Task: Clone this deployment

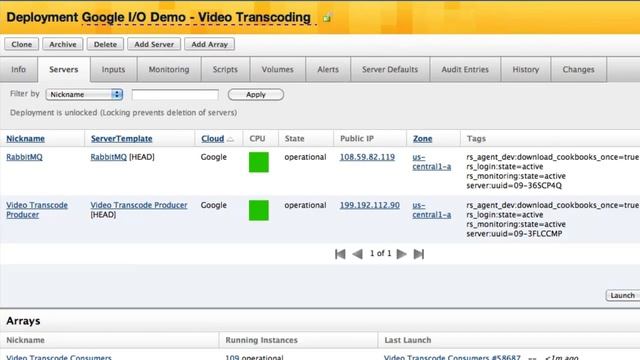Action: point(22,44)
